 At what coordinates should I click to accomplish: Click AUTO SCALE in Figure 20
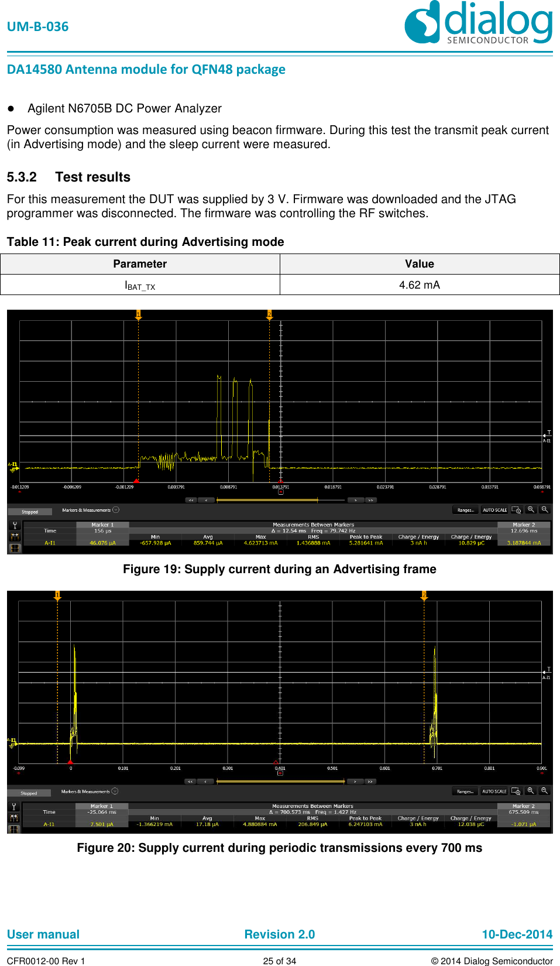coord(494,792)
